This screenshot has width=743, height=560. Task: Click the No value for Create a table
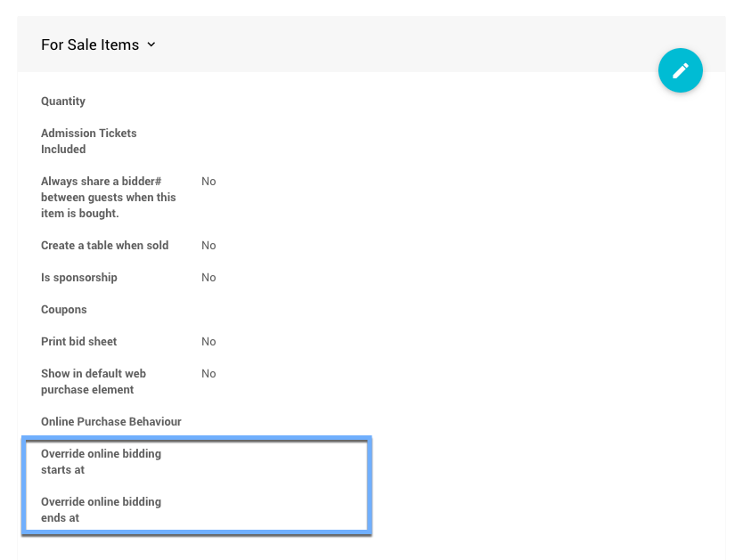point(208,246)
